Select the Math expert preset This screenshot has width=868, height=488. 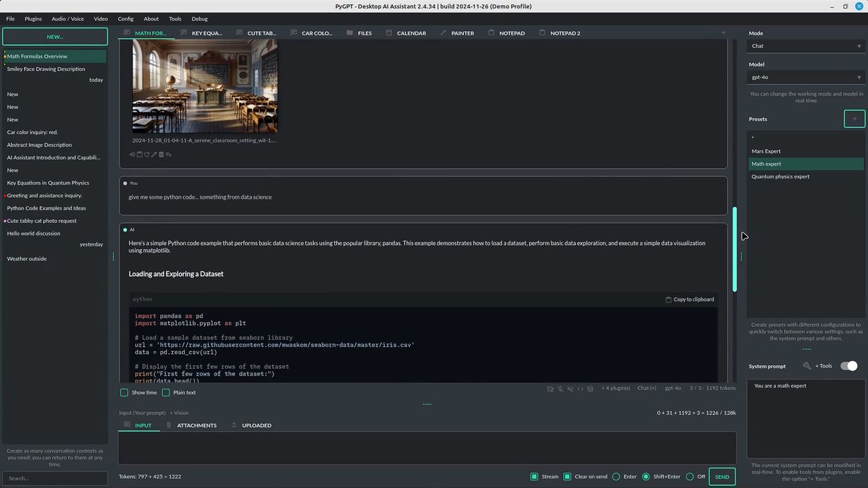[x=806, y=164]
